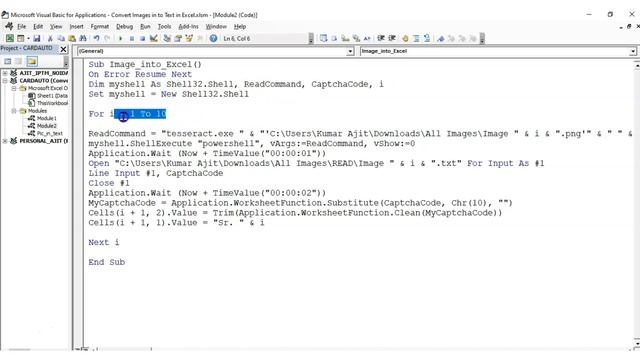Click the Uncomment Block icon

pyautogui.click(x=427, y=38)
